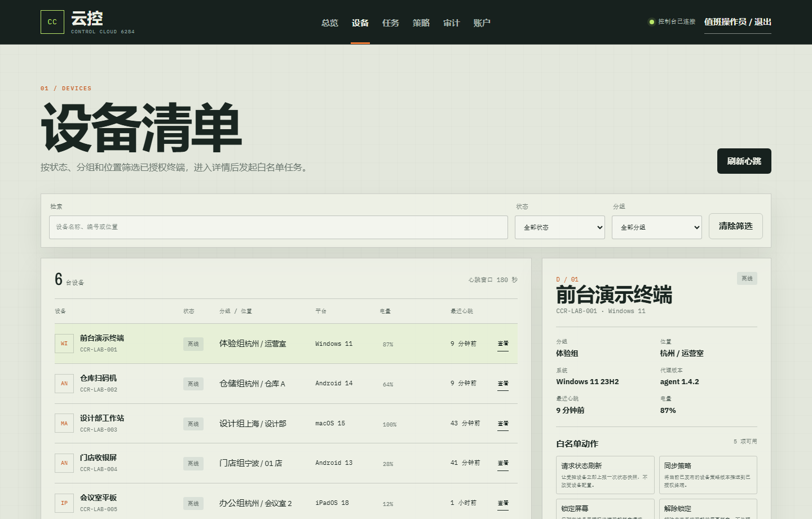Viewport: 812px width, 519px height.
Task: Switch to the 任务 nav tab
Action: click(x=391, y=23)
